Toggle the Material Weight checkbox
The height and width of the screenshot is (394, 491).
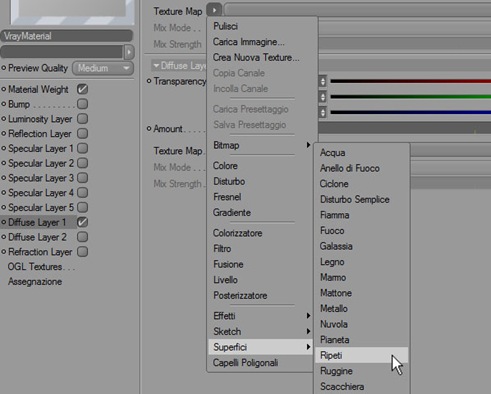pyautogui.click(x=82, y=89)
